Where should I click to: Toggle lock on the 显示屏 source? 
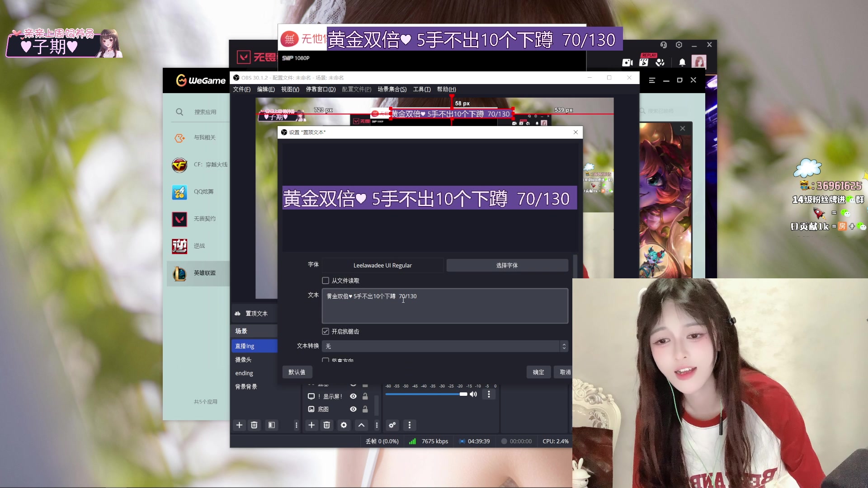tap(365, 396)
